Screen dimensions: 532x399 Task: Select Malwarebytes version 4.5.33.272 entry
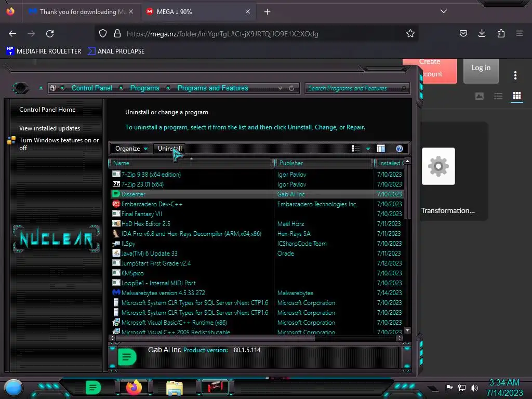pos(257,292)
